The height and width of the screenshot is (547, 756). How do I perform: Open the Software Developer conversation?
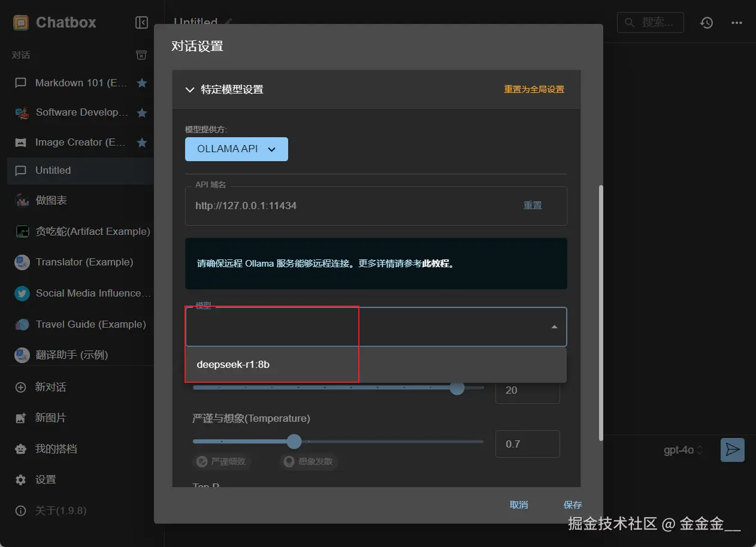81,112
